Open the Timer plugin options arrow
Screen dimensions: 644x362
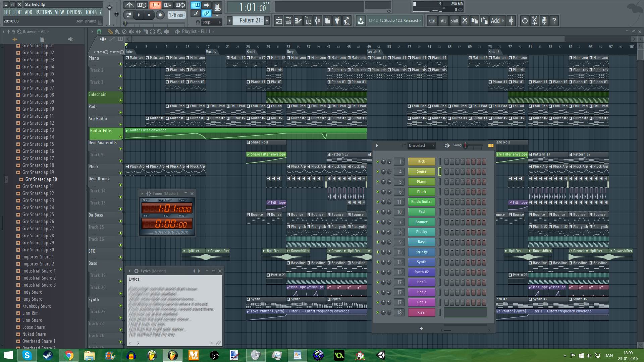(x=142, y=193)
